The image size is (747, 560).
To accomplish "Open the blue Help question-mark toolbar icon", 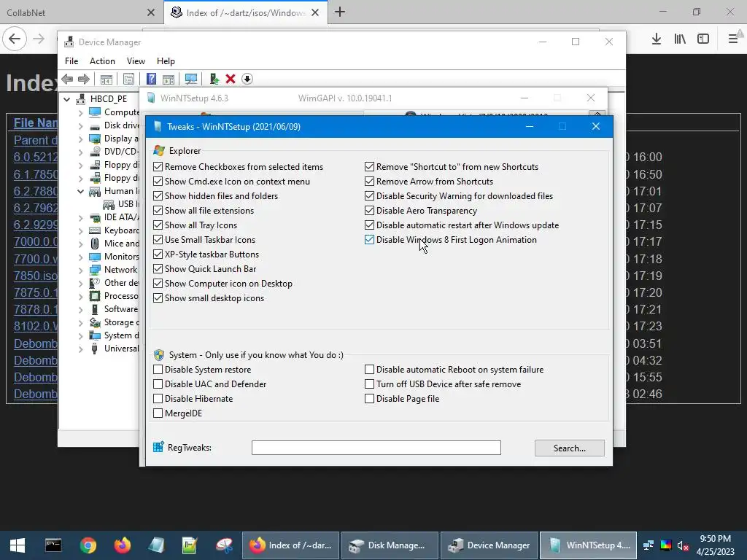I will click(x=151, y=79).
